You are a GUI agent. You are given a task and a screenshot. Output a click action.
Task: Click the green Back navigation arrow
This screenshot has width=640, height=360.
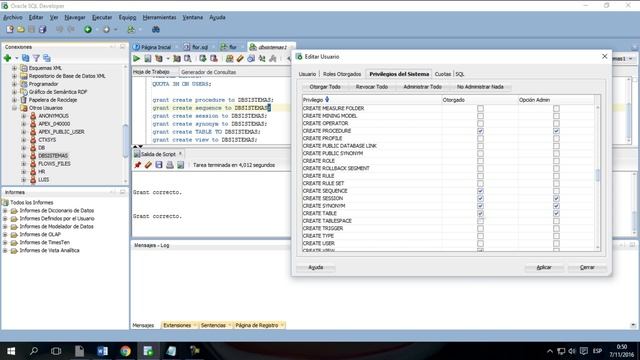click(x=87, y=29)
